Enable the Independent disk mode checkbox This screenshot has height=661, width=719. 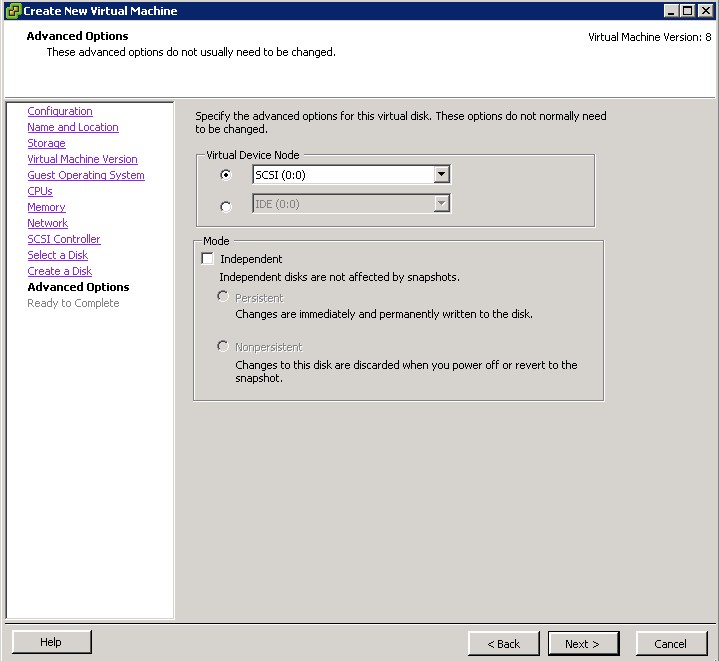pos(208,259)
